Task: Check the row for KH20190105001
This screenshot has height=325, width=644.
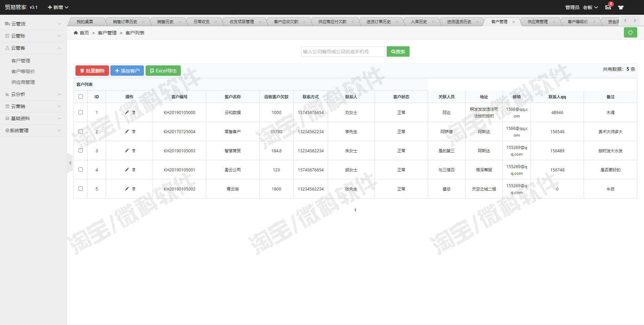Action: 80,169
